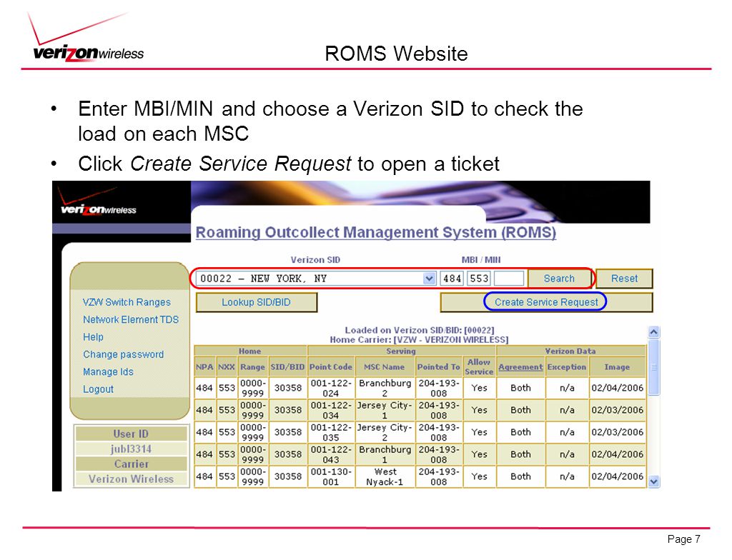Click the Reset button
The width and height of the screenshot is (732, 560).
tap(624, 279)
